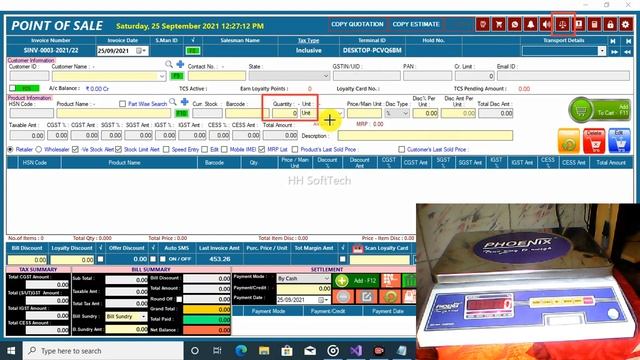The image size is (640, 360).
Task: Click the Quantity input field
Action: pos(285,113)
